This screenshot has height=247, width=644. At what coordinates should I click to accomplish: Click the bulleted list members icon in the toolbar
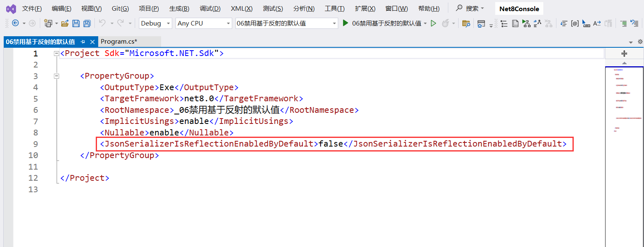tap(504, 23)
